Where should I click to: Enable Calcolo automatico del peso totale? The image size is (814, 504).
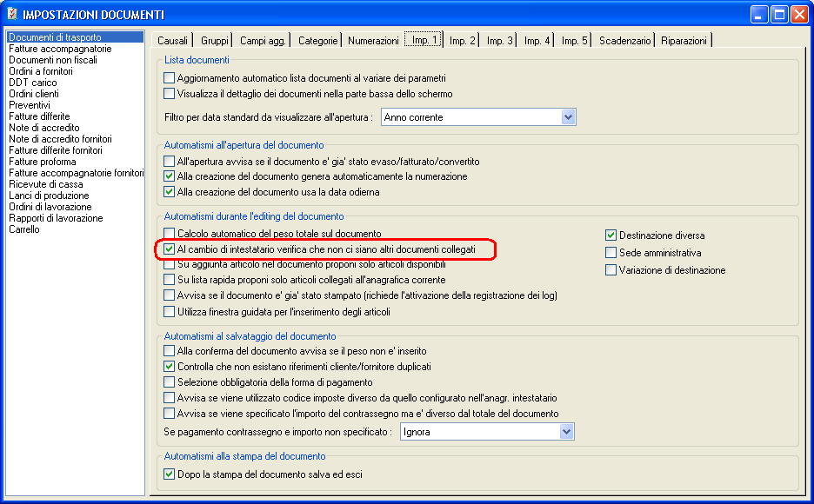[170, 234]
